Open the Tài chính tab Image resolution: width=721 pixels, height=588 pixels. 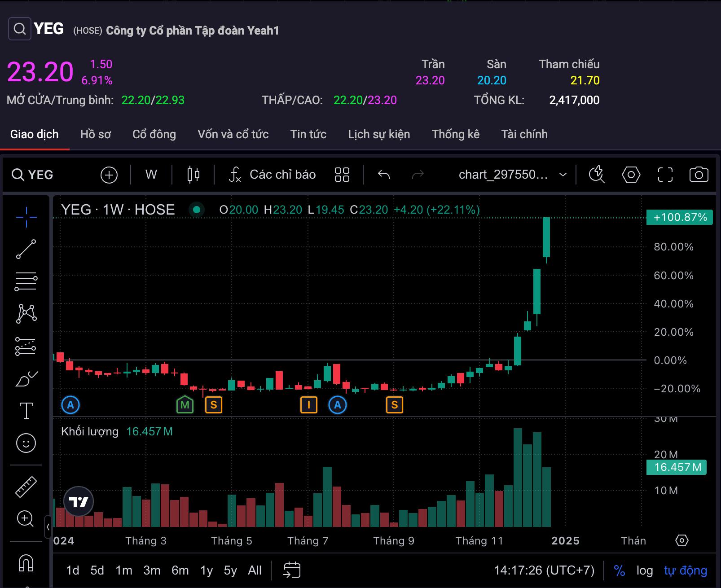click(524, 134)
